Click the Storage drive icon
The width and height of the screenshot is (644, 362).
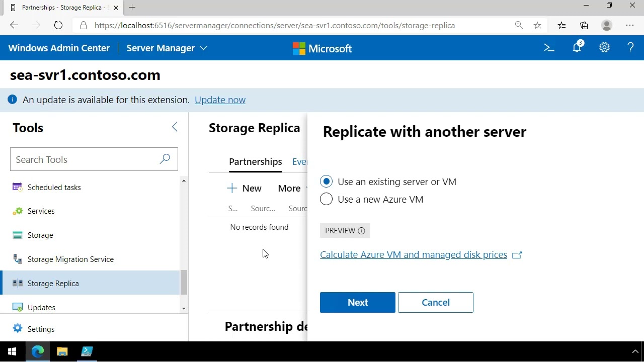(18, 235)
